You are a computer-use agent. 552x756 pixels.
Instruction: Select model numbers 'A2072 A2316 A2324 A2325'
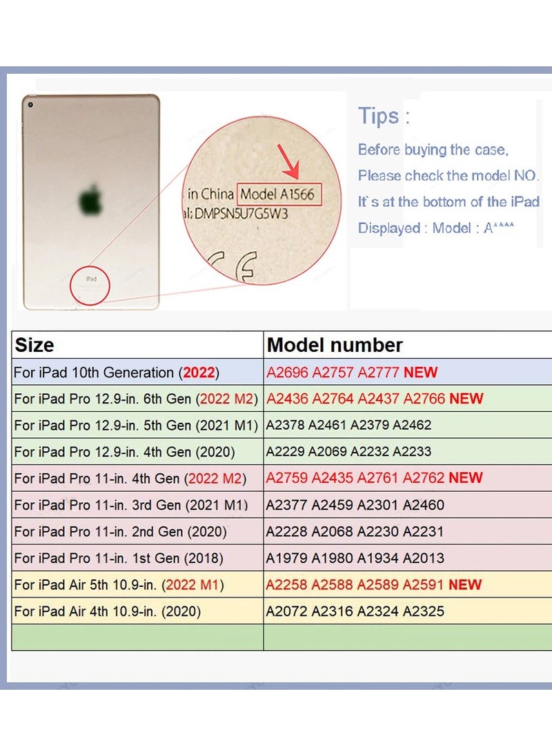pos(355,611)
